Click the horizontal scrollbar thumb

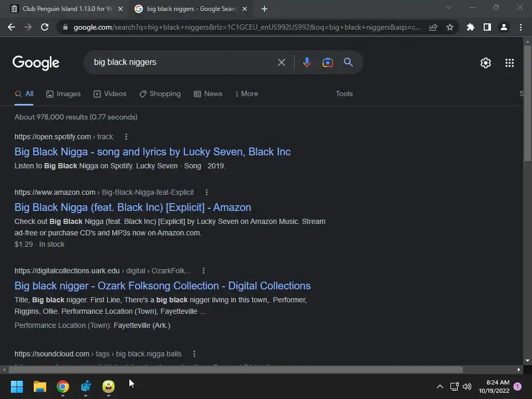click(235, 369)
